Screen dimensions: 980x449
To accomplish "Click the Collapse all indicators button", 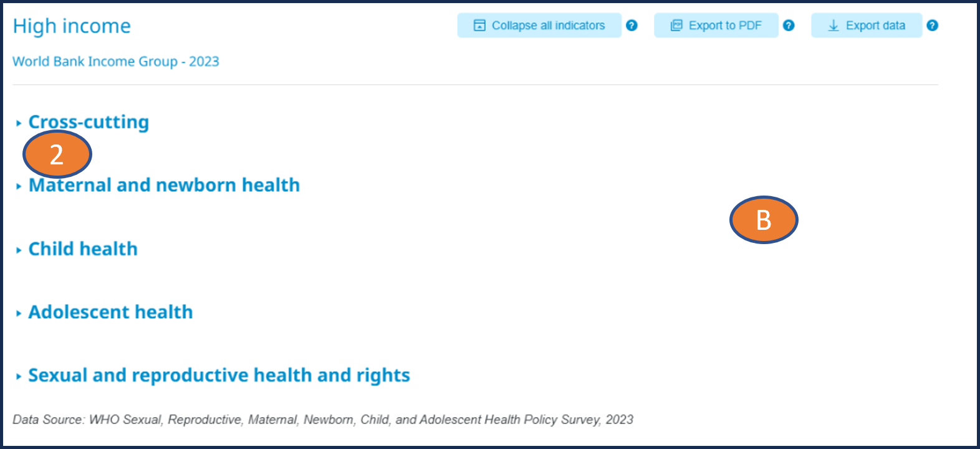I will 539,26.
